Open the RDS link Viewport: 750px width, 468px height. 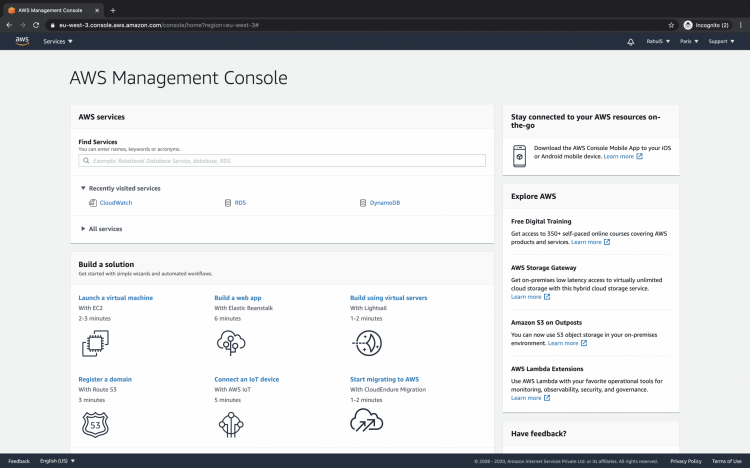point(240,203)
